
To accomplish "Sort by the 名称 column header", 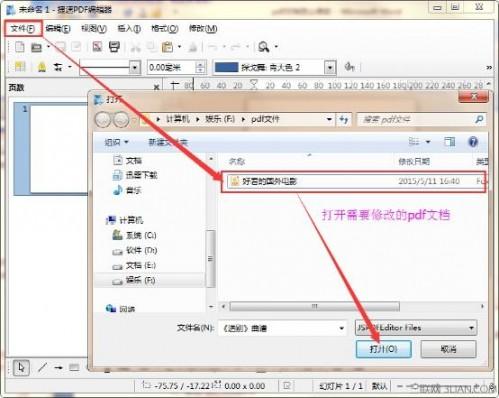I will pyautogui.click(x=237, y=162).
